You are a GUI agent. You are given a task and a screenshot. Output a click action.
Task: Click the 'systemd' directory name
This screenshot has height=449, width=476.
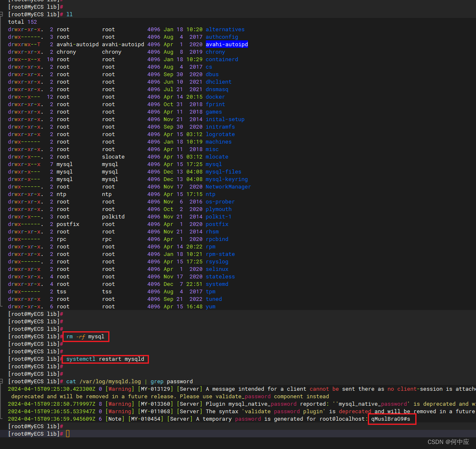217,284
